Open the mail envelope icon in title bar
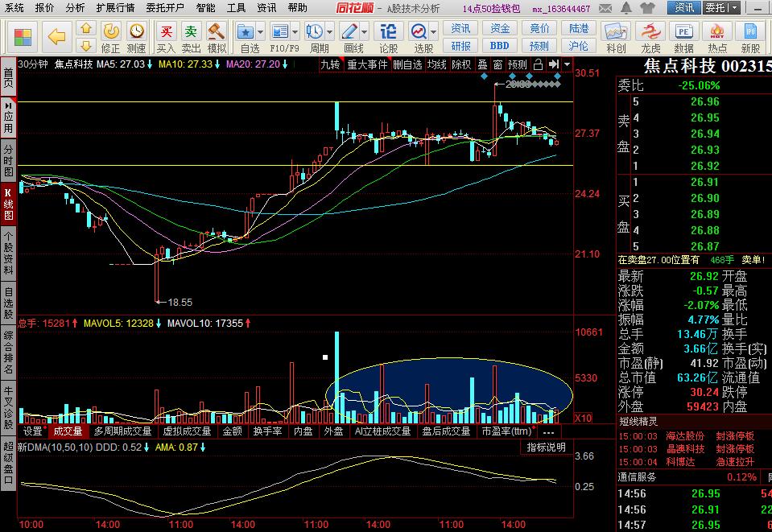Screen dimensions: 772x532 605,8
